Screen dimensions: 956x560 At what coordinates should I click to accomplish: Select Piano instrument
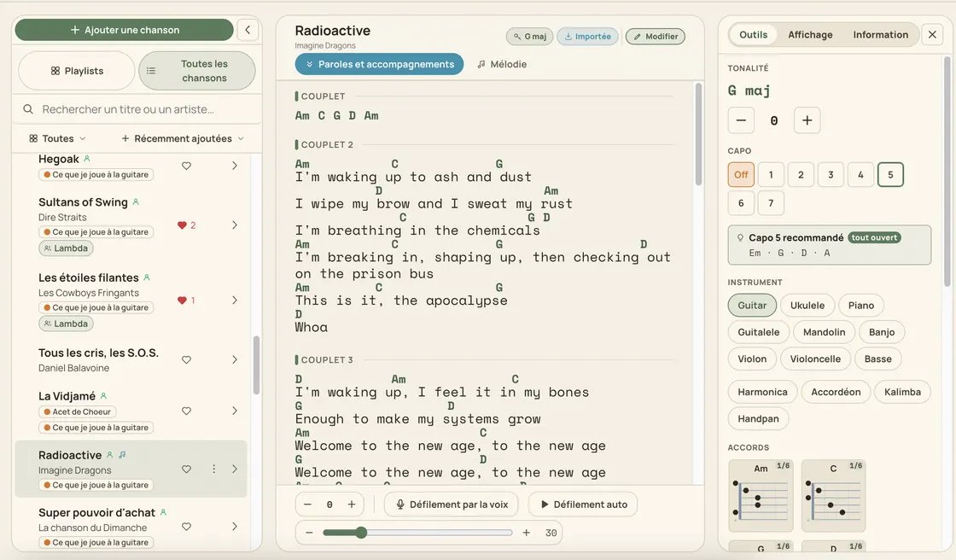(x=861, y=305)
